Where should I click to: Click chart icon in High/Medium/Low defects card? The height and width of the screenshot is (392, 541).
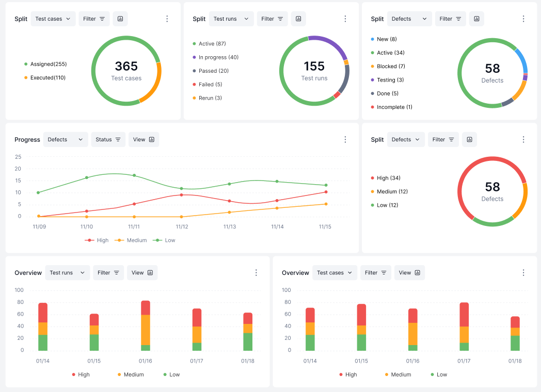[x=469, y=139]
